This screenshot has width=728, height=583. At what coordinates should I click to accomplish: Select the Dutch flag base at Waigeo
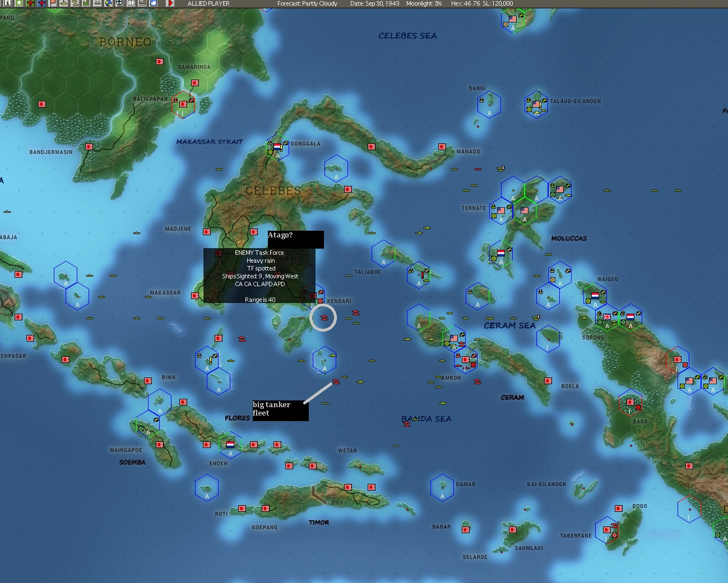click(595, 295)
